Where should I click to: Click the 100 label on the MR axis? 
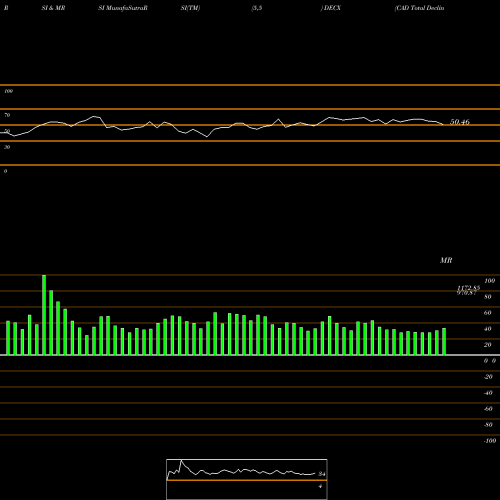[489, 281]
